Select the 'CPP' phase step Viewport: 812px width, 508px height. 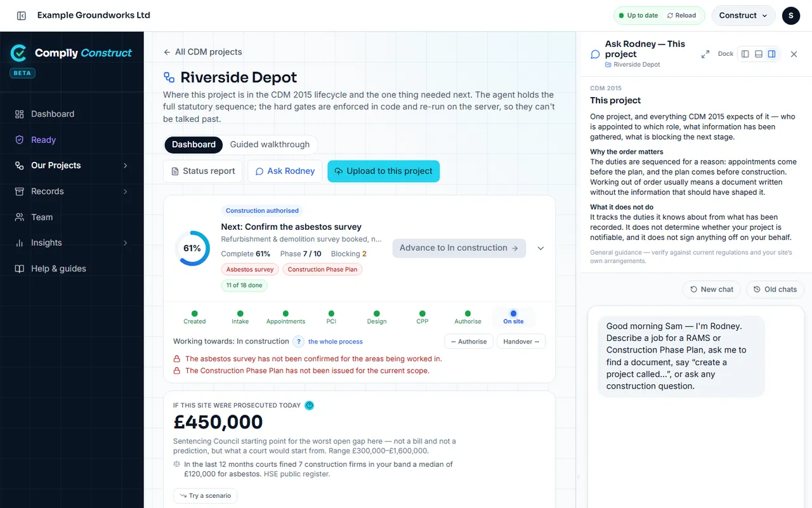(422, 317)
